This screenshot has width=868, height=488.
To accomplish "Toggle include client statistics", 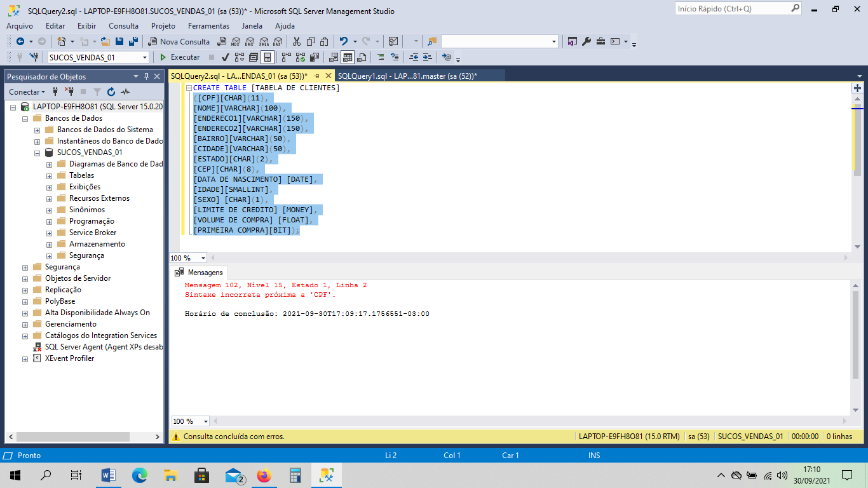I will click(x=315, y=57).
